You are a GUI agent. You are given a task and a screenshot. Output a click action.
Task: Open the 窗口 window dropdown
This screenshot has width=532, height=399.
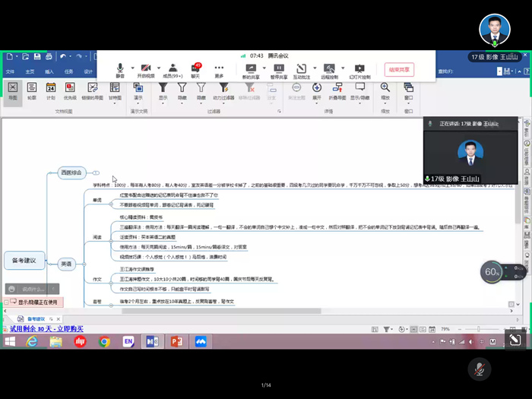[x=409, y=91]
